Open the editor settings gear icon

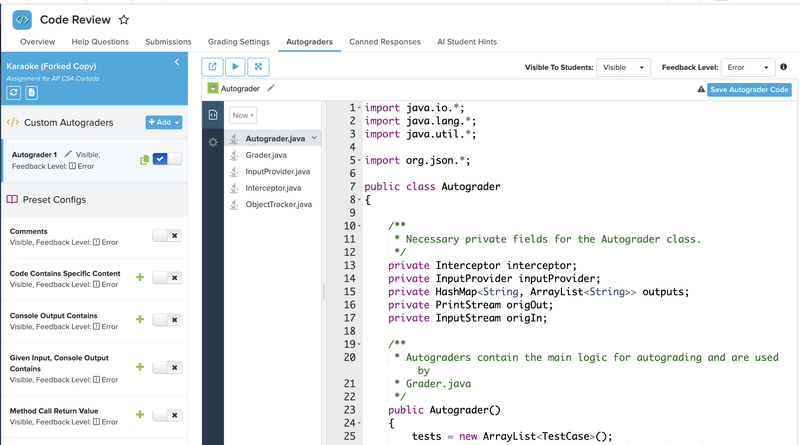[x=212, y=142]
